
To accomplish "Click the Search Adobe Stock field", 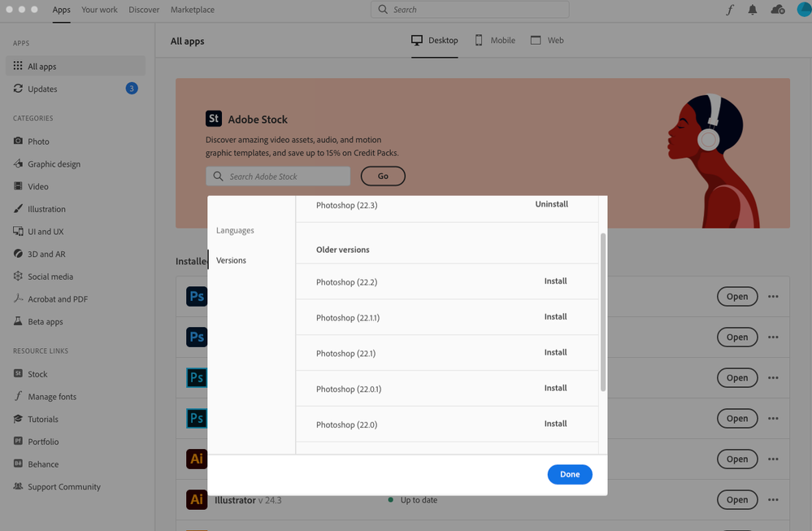I will tap(278, 176).
